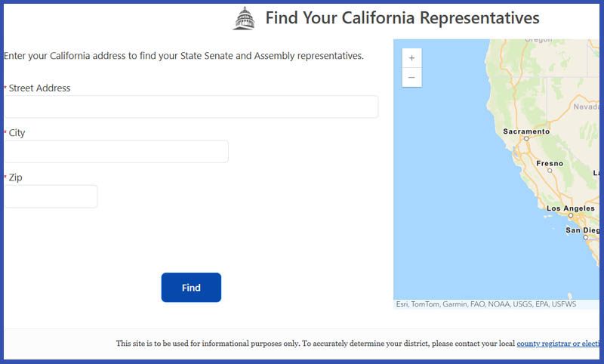The image size is (604, 364).
Task: Select the Fresno city marker on map
Action: [550, 170]
